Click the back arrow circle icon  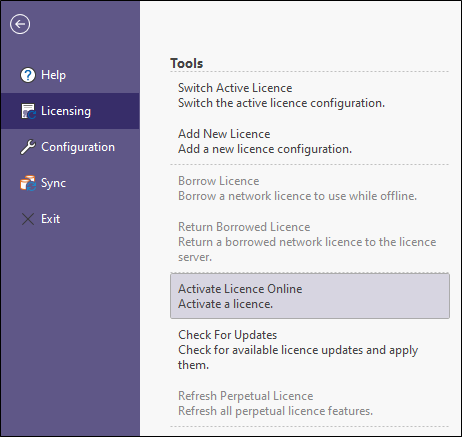click(x=20, y=24)
